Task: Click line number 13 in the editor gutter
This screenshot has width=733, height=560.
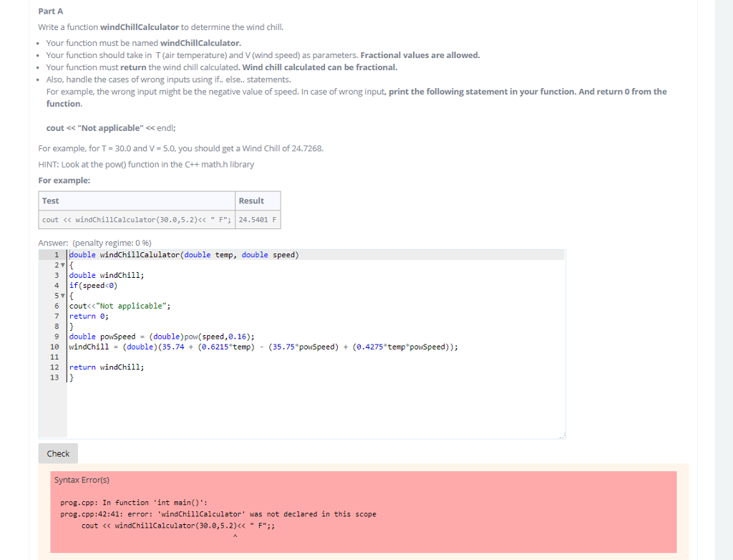Action: click(56, 377)
